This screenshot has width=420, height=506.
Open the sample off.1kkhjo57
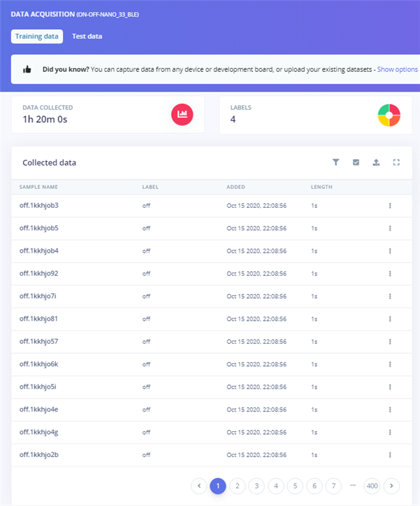[39, 342]
